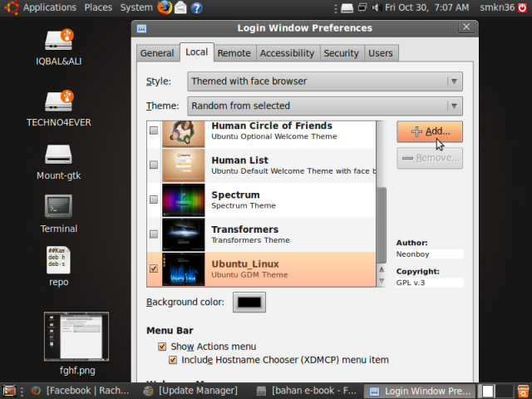The height and width of the screenshot is (399, 532).
Task: Open the Theme dropdown
Action: click(x=325, y=106)
